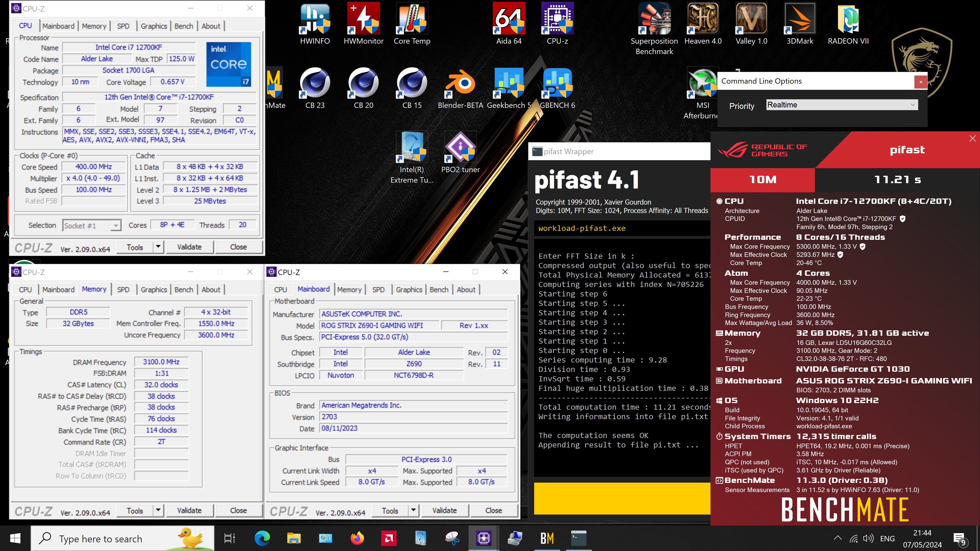980x551 pixels.
Task: Open the volume control in the tray
Action: click(x=868, y=539)
